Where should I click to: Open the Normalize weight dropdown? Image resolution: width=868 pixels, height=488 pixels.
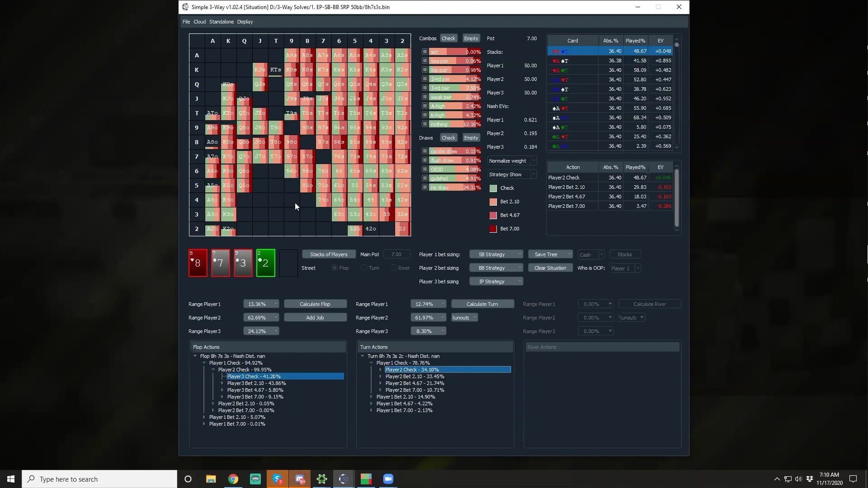click(x=512, y=161)
